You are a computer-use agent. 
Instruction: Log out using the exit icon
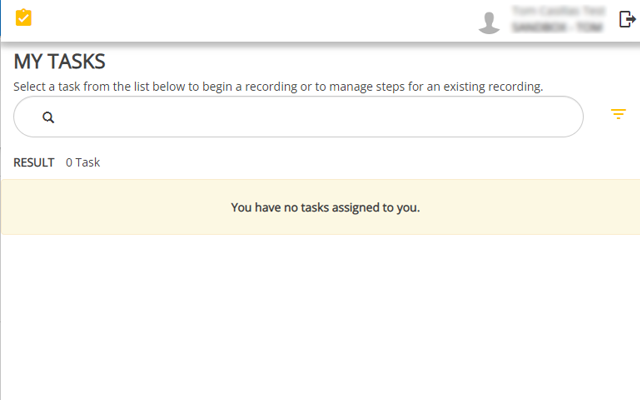627,19
